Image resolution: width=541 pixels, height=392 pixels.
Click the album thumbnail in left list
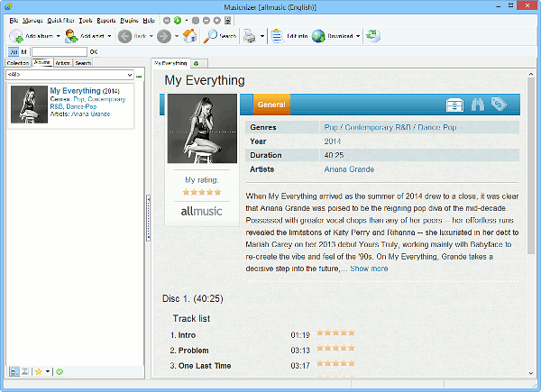coord(29,105)
